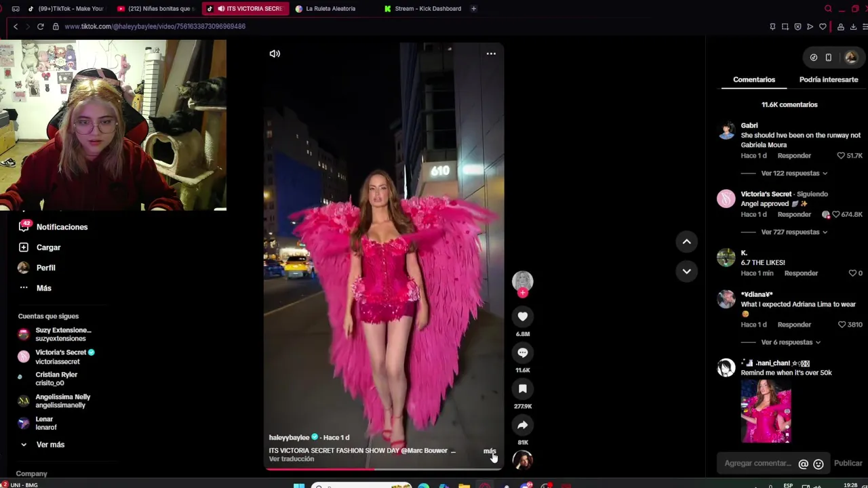Open comments via the speech bubble icon

pos(522,352)
